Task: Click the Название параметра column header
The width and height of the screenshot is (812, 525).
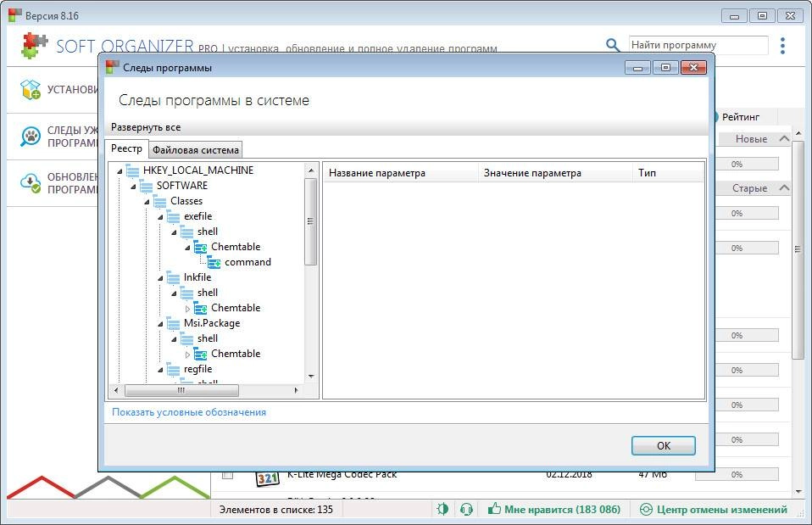Action: pyautogui.click(x=400, y=172)
